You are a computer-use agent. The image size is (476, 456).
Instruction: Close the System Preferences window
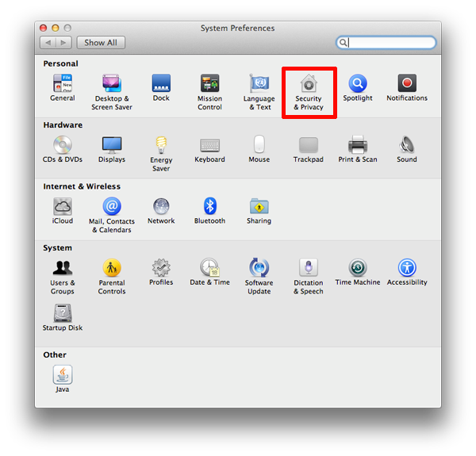(44, 29)
